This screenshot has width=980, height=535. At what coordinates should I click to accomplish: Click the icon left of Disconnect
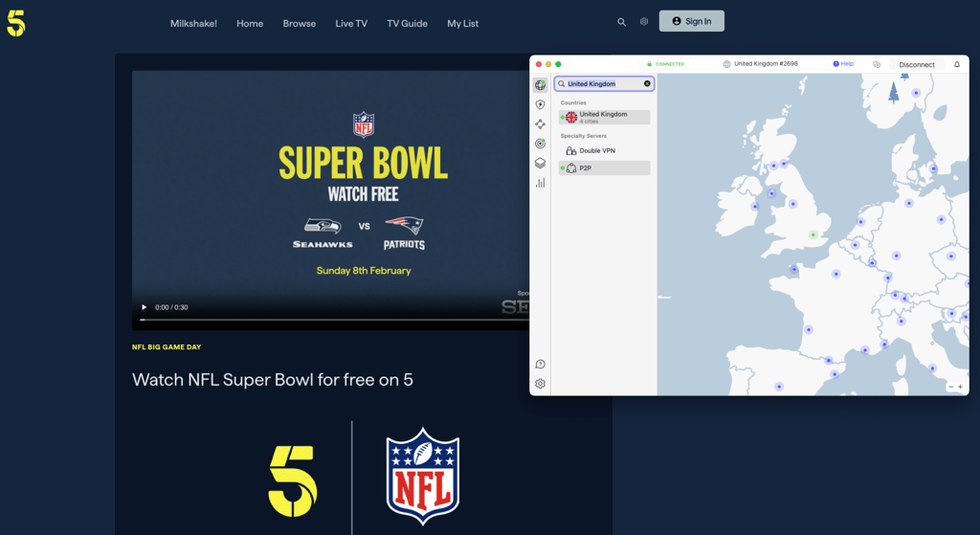pos(877,64)
